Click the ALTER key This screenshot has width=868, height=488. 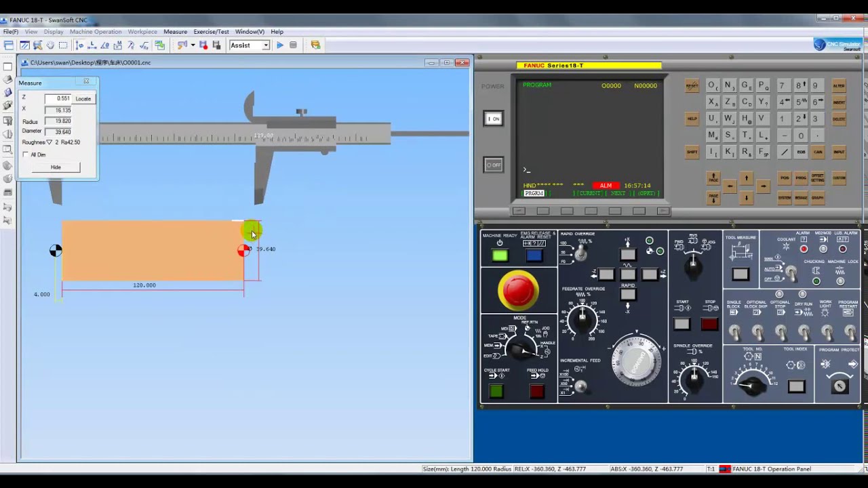[x=839, y=86]
